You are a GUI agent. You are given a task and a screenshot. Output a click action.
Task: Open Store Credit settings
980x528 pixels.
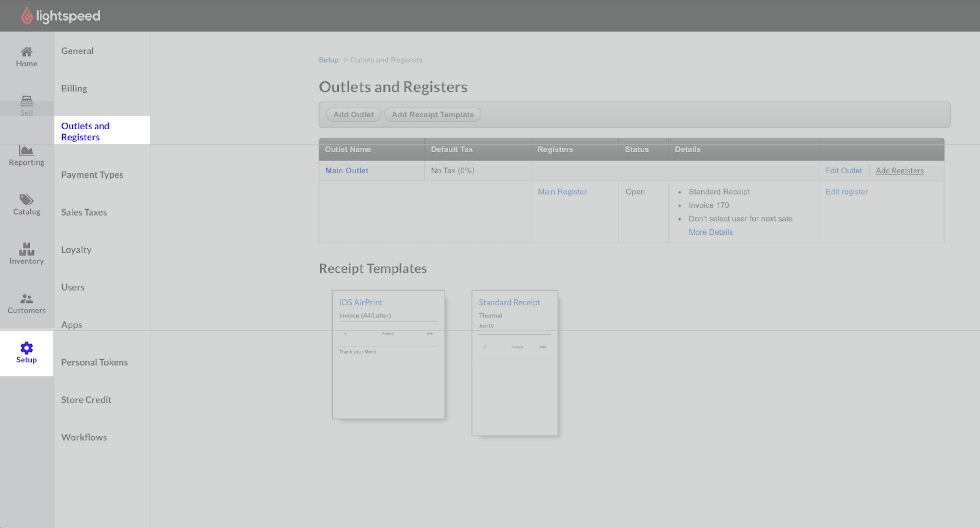point(86,399)
